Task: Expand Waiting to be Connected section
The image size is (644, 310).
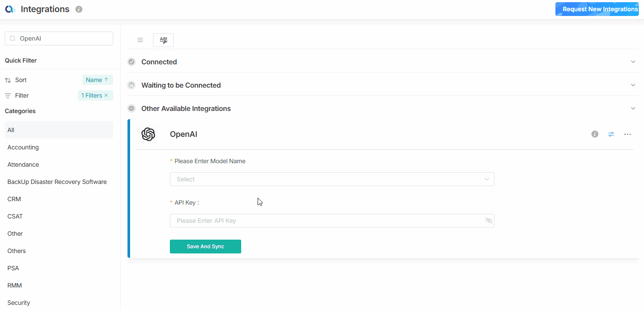Action: tap(633, 85)
